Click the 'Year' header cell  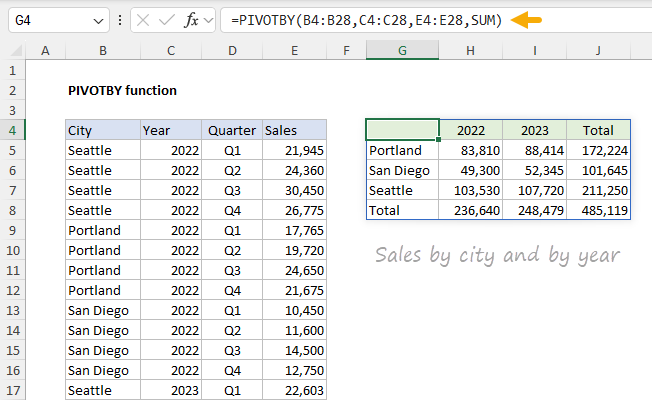tap(171, 130)
